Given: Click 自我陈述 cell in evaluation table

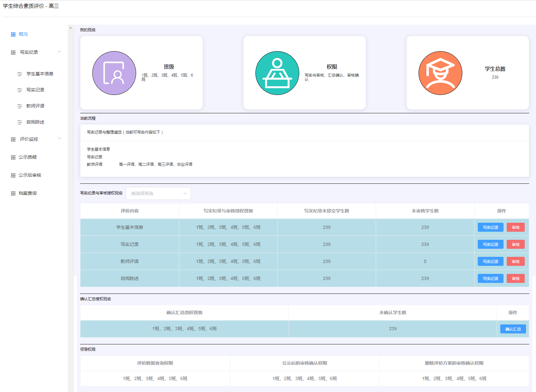Looking at the screenshot, I should [130, 278].
